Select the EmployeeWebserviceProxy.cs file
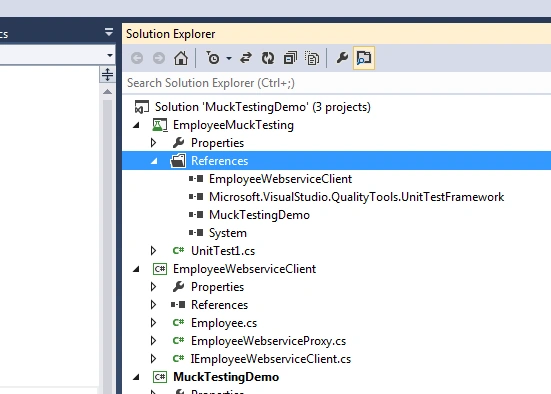 tap(268, 341)
